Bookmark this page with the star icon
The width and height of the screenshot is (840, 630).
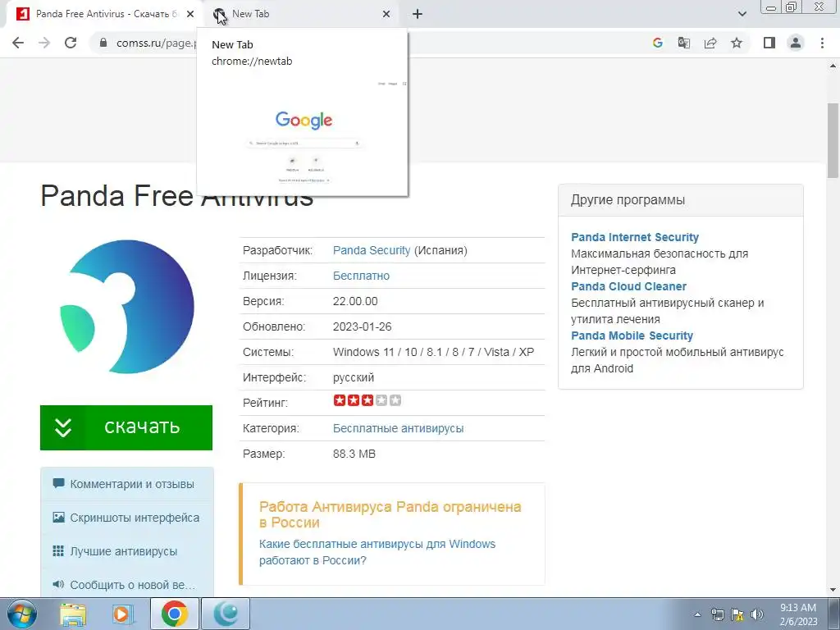click(x=737, y=43)
